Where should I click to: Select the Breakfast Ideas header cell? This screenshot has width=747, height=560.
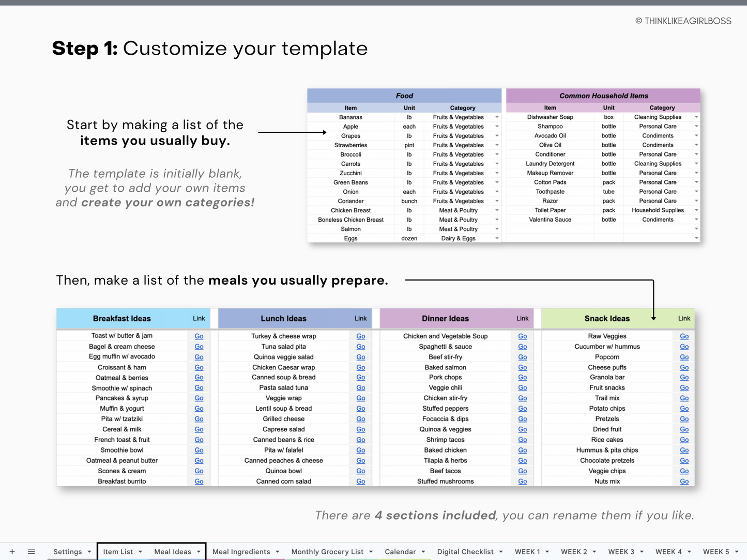(x=122, y=319)
